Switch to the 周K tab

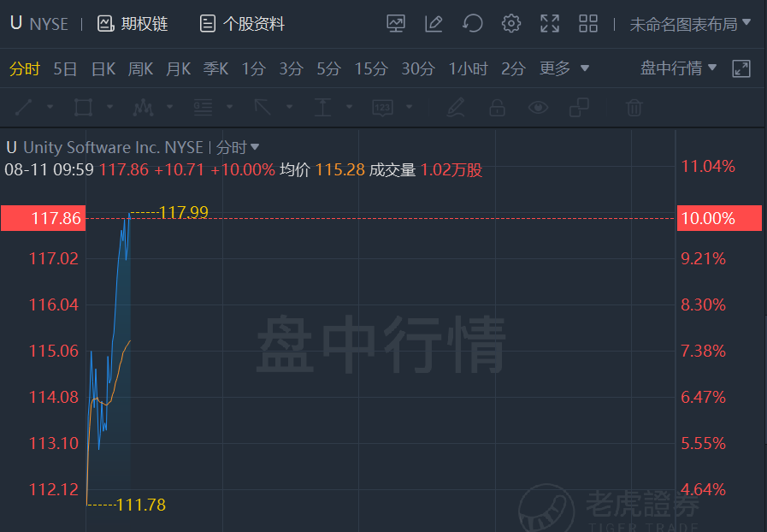pyautogui.click(x=140, y=68)
